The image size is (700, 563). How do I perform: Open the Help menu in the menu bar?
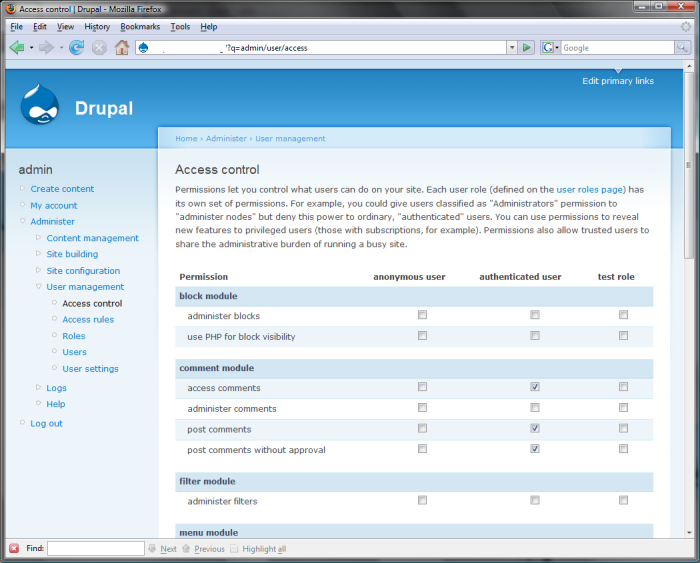click(x=208, y=27)
